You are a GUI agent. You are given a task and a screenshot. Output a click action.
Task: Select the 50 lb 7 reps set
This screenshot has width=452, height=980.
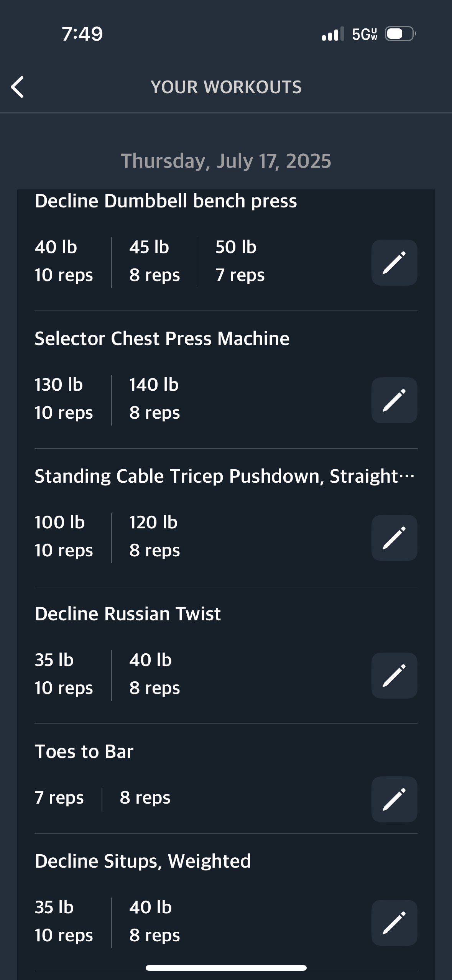pyautogui.click(x=240, y=261)
